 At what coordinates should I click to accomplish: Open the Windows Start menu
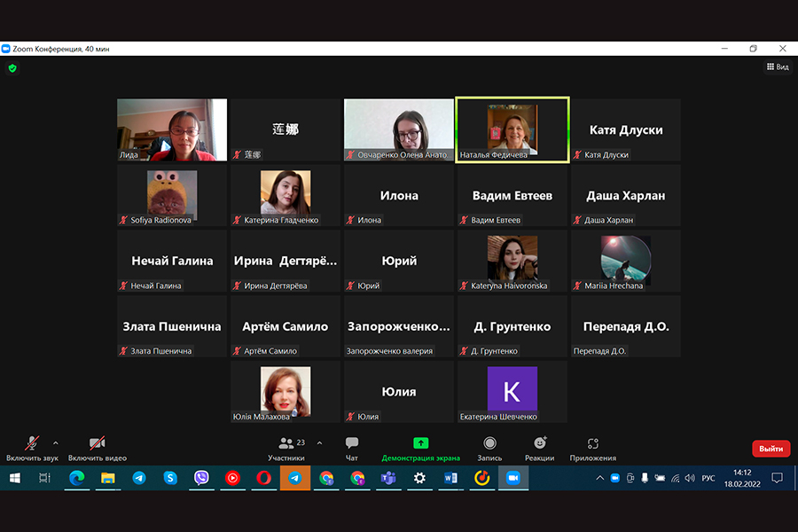tap(14, 478)
